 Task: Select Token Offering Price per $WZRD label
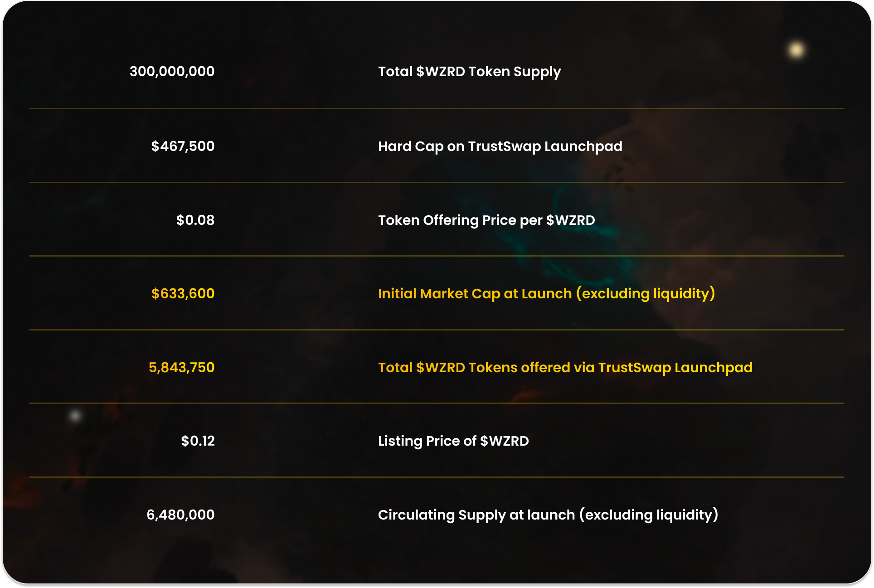pos(486,220)
